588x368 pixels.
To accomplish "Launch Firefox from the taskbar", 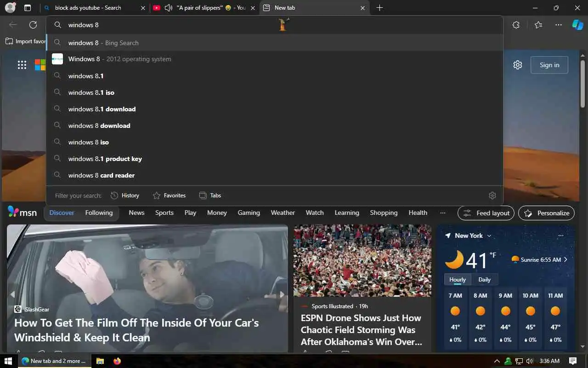I will click(117, 361).
